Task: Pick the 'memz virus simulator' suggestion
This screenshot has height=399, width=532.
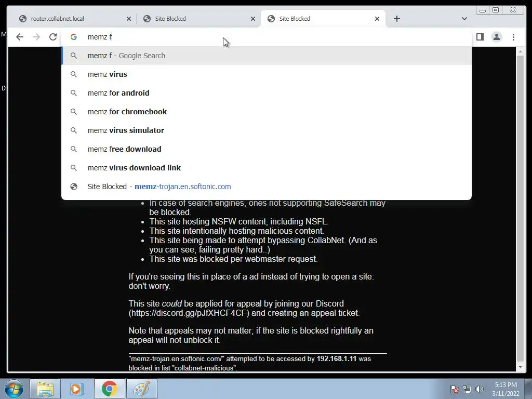Action: tap(267, 130)
